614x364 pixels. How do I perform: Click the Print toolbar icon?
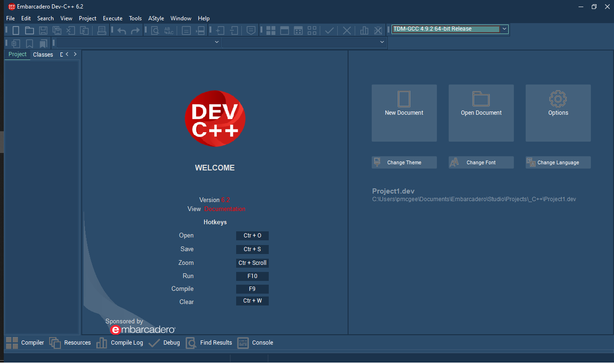coord(102,31)
